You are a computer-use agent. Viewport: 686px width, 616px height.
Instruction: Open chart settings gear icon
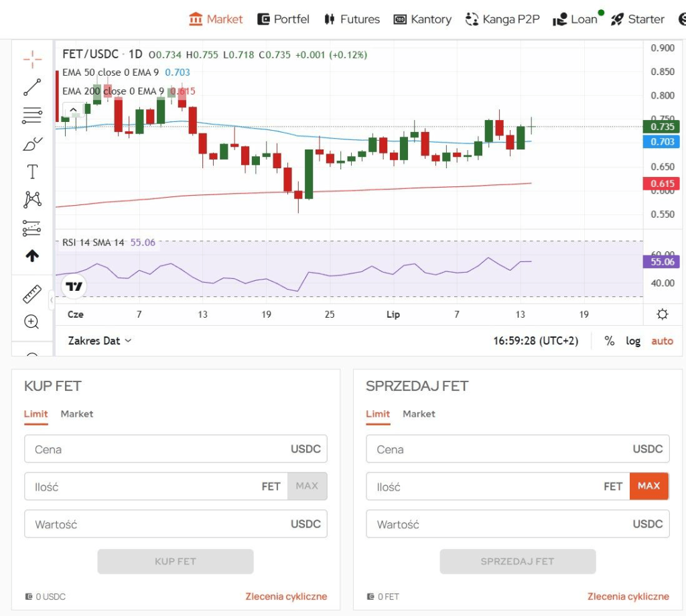[662, 314]
